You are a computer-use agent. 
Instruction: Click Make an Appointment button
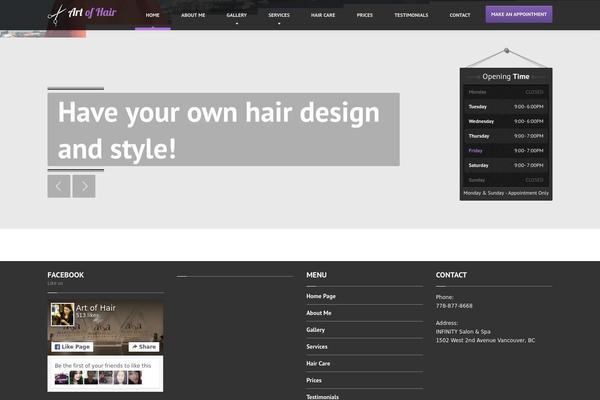518,14
